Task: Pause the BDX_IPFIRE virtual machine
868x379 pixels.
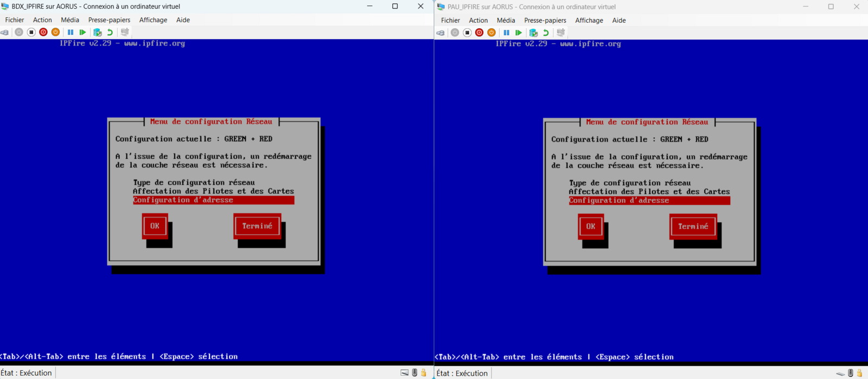Action: coord(71,33)
